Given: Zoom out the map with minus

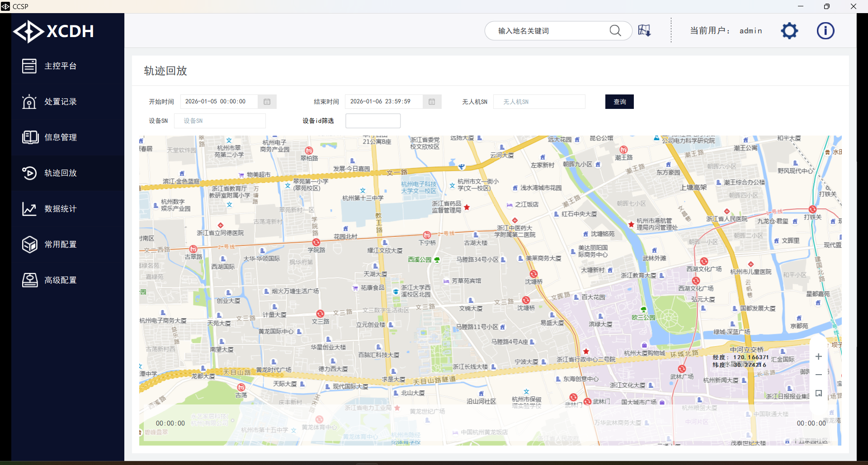Looking at the screenshot, I should tap(818, 375).
